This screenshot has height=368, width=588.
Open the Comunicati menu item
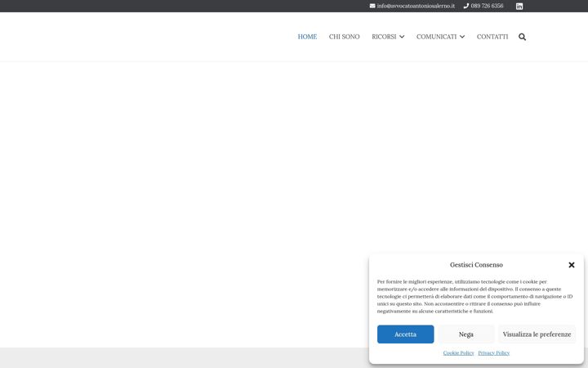[436, 37]
